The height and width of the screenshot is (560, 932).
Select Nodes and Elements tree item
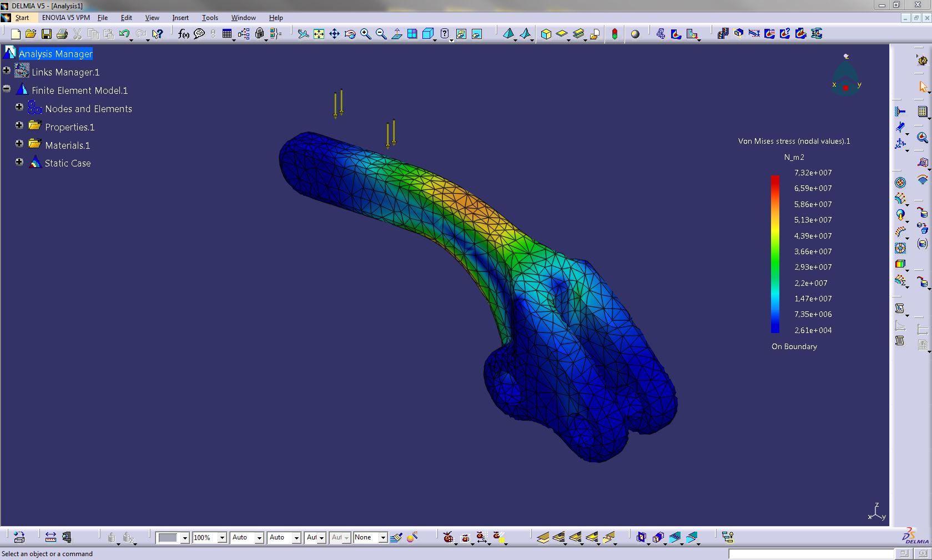[88, 109]
